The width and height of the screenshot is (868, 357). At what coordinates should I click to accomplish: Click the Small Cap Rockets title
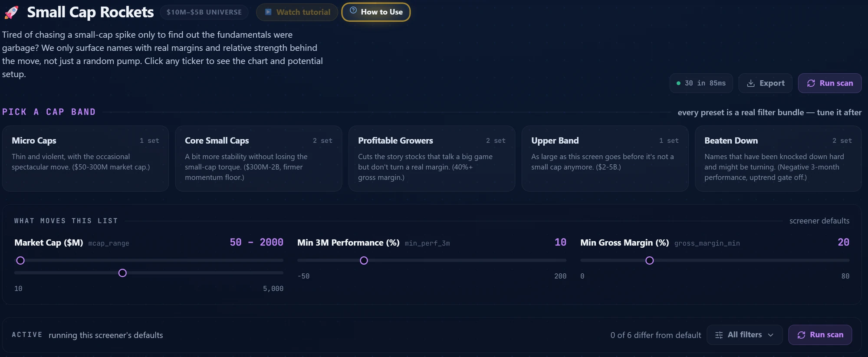(90, 12)
